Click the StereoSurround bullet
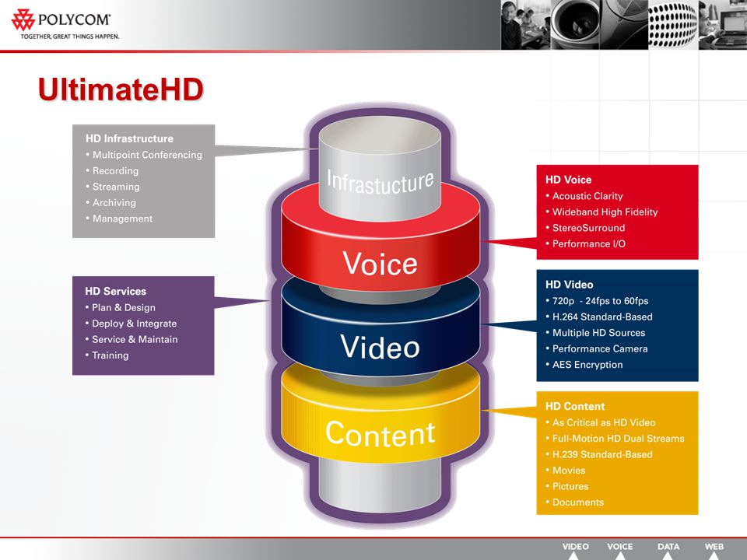Image resolution: width=747 pixels, height=560 pixels. coord(585,228)
